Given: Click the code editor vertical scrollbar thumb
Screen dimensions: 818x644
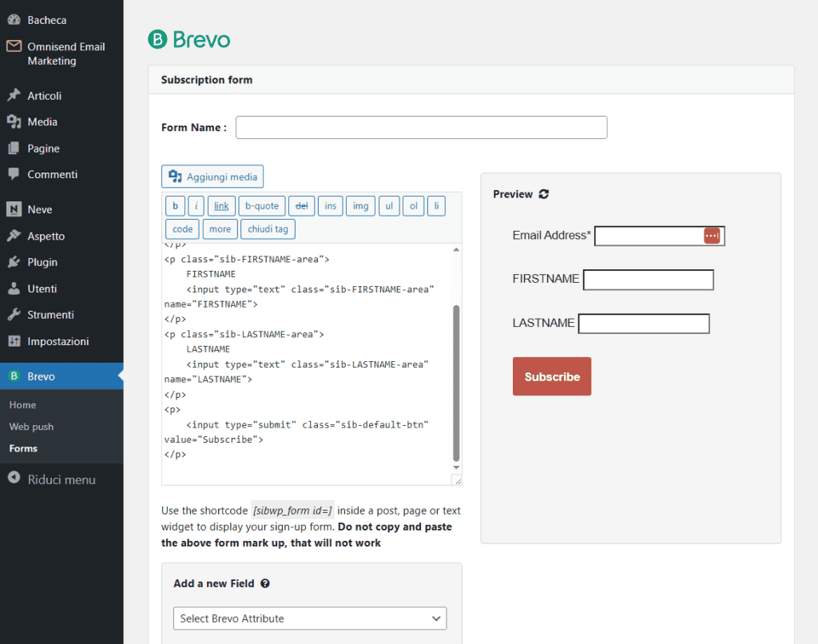Looking at the screenshot, I should [x=456, y=383].
